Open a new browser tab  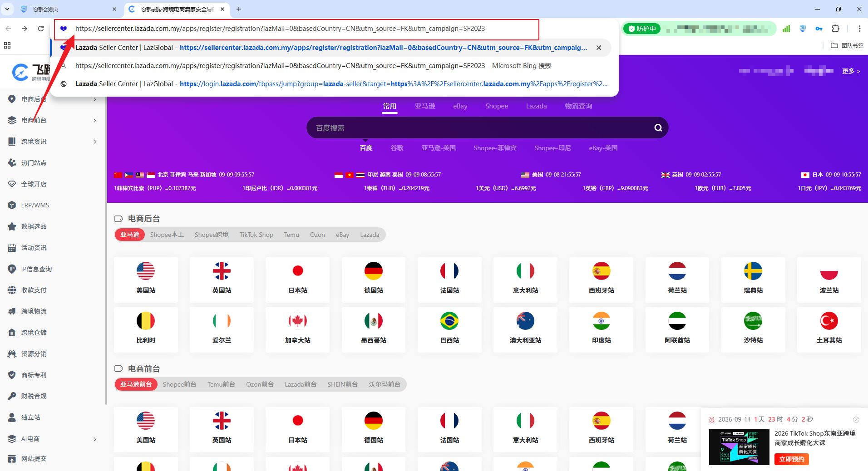coord(239,9)
